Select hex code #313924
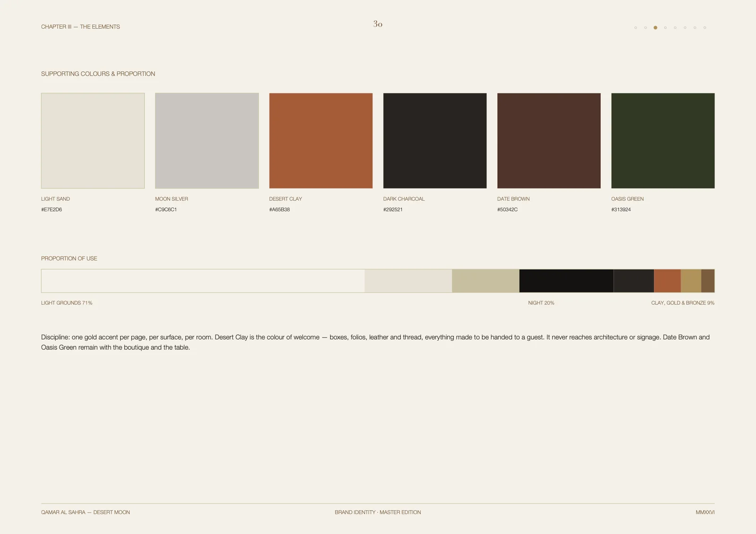 pyautogui.click(x=621, y=209)
